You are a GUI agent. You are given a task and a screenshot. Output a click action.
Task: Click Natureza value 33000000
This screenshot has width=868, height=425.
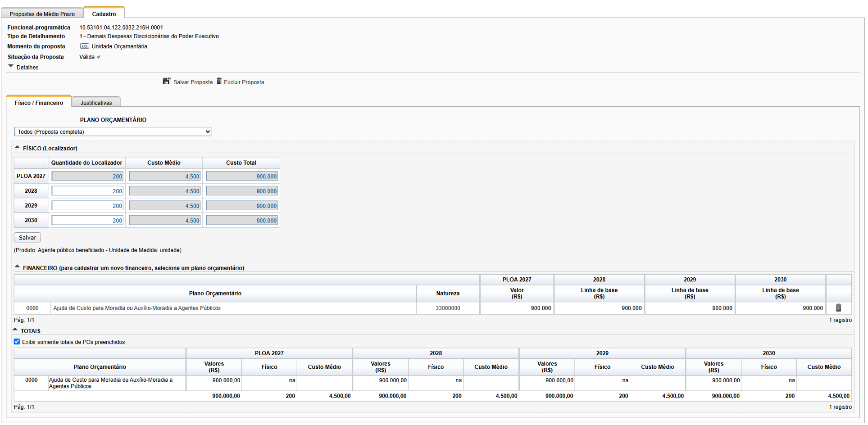pos(448,308)
